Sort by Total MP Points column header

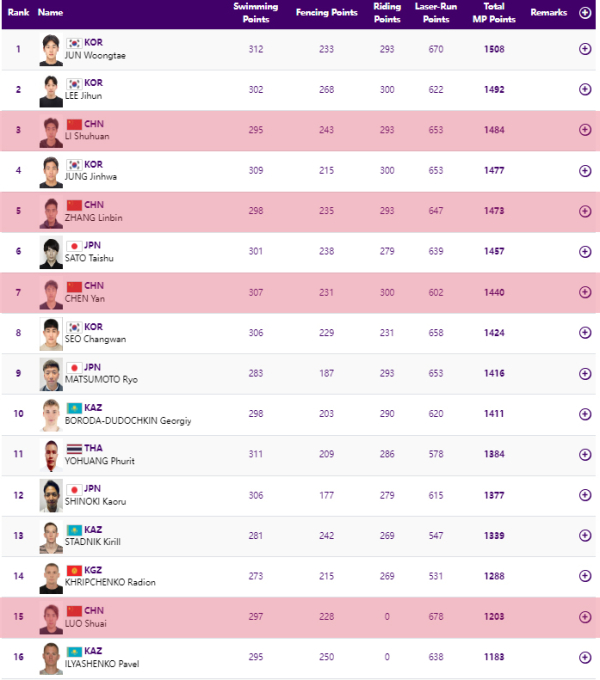point(494,13)
